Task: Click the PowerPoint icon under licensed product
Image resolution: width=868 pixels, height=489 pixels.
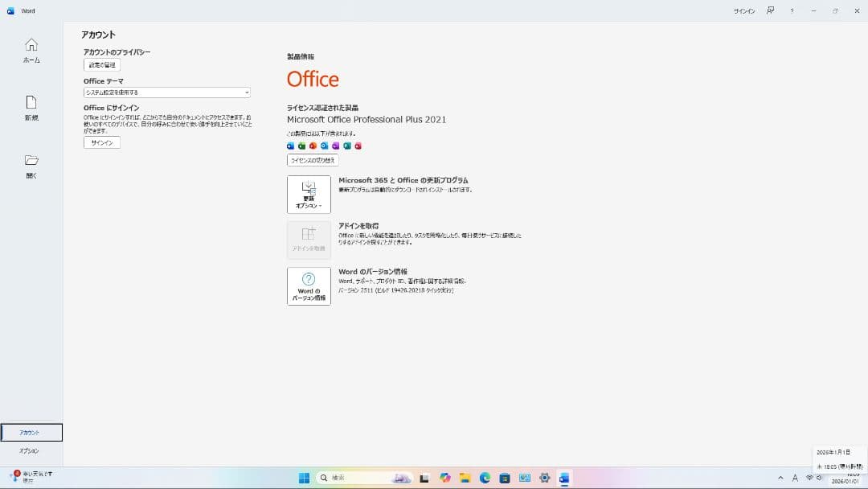Action: [313, 146]
